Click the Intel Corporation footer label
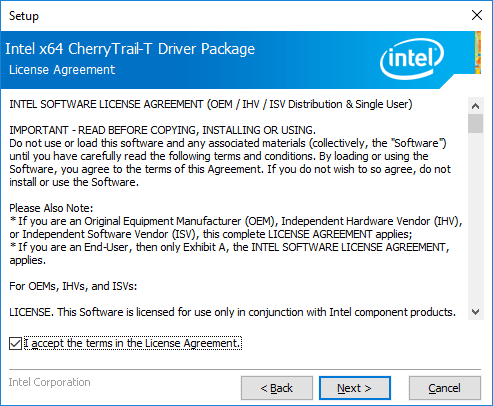493x406 pixels. [x=49, y=382]
